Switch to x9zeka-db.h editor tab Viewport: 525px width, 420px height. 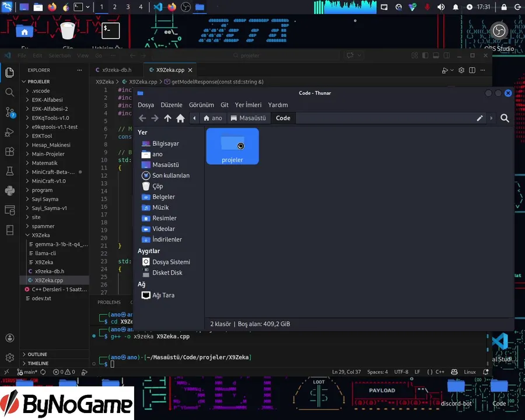click(117, 70)
